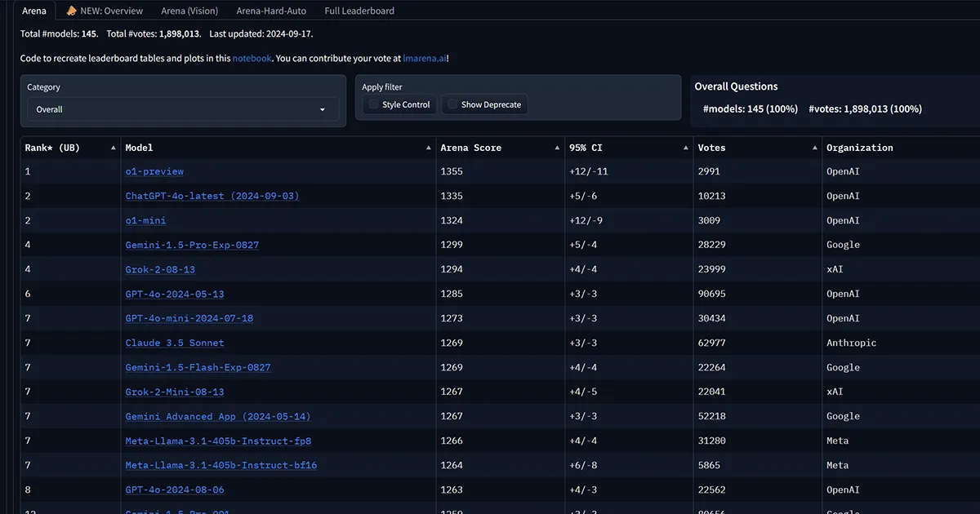Select the 1299 score cell
The height and width of the screenshot is (514, 980).
[x=500, y=245]
